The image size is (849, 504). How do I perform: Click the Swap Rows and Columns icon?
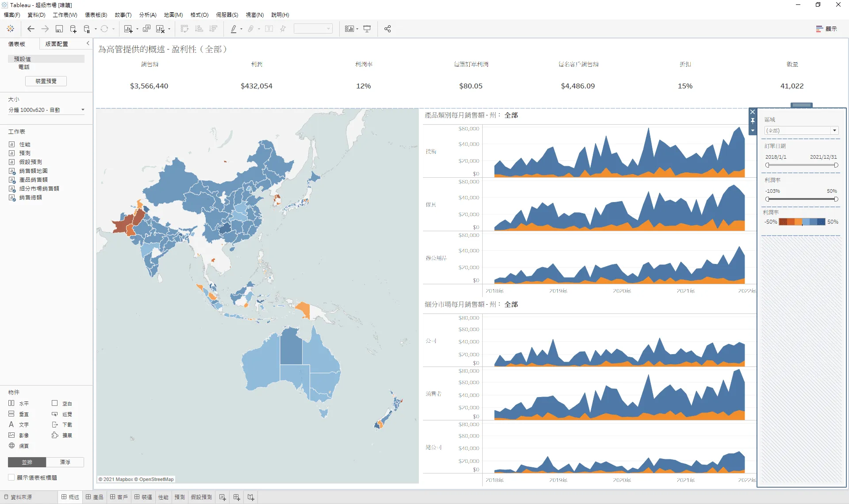184,29
